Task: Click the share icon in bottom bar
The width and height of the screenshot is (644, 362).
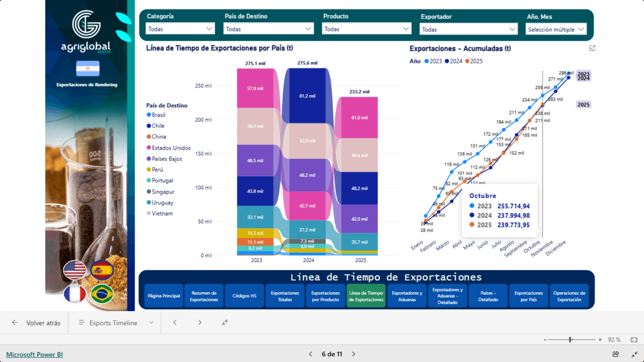Action: (x=616, y=354)
